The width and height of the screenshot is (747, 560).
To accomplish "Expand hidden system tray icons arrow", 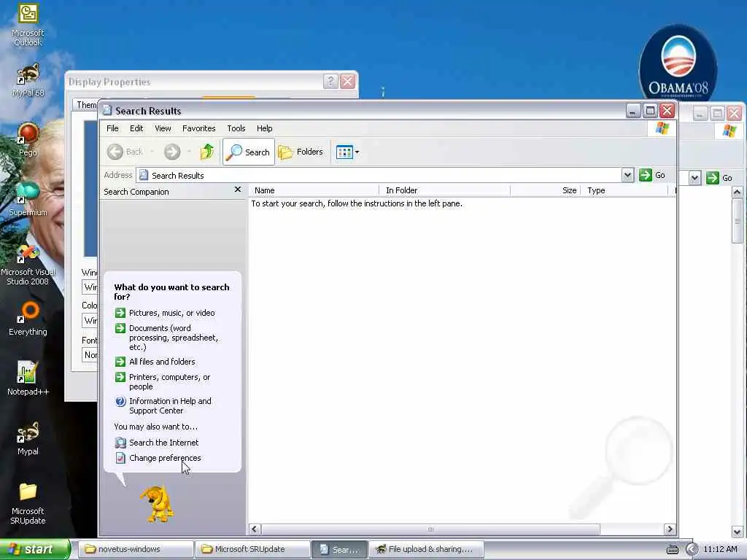I will click(x=692, y=550).
